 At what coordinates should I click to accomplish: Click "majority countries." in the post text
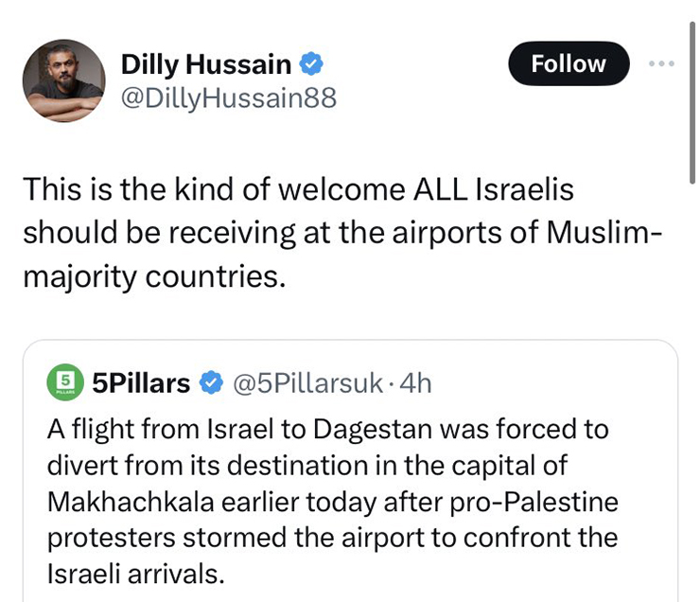pyautogui.click(x=154, y=275)
